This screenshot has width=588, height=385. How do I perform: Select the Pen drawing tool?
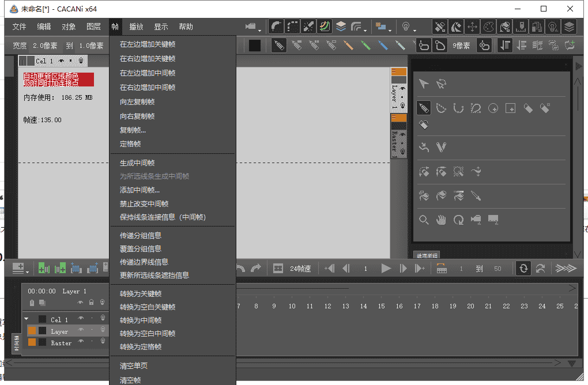(424, 108)
